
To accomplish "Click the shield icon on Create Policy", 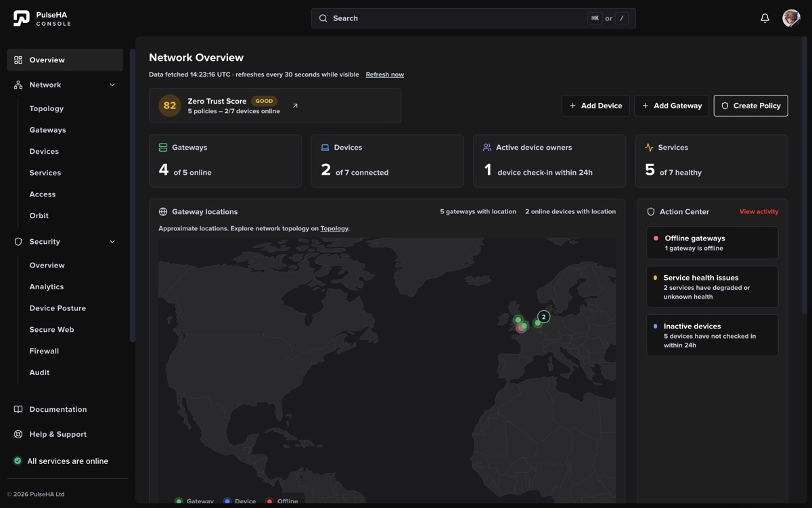I will point(725,106).
